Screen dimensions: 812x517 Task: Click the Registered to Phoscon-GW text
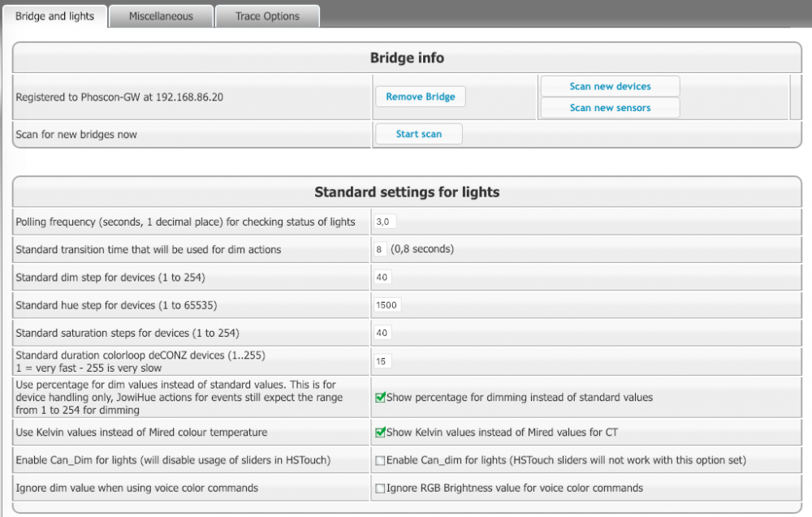[x=119, y=97]
